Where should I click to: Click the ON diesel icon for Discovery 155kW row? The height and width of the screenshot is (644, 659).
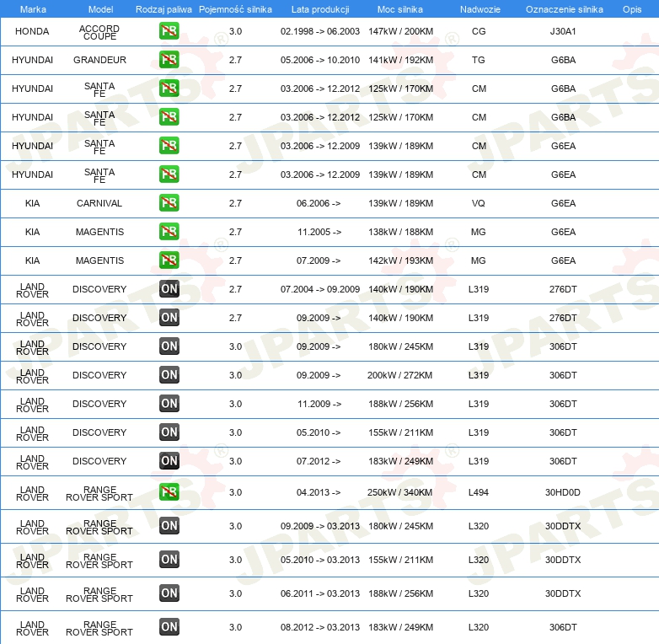point(169,432)
